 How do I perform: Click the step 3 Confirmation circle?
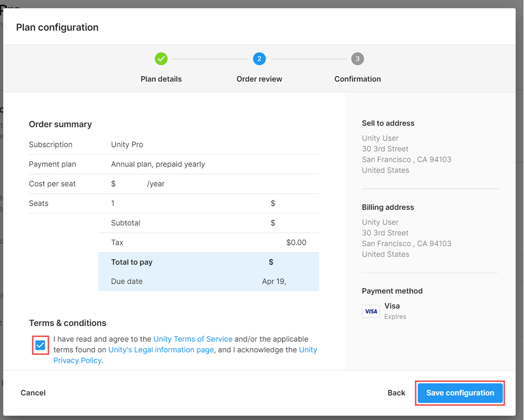pos(357,59)
